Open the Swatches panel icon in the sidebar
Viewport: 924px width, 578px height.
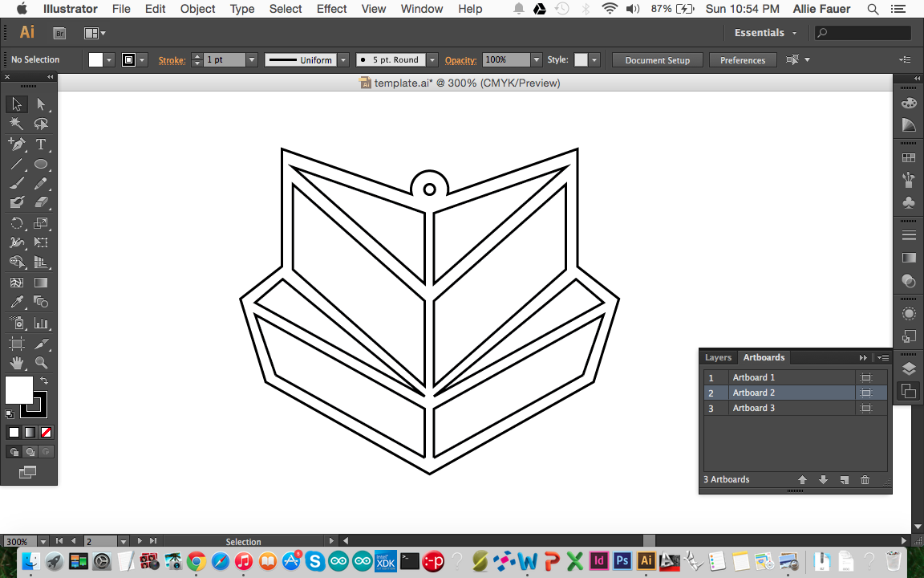(x=908, y=156)
